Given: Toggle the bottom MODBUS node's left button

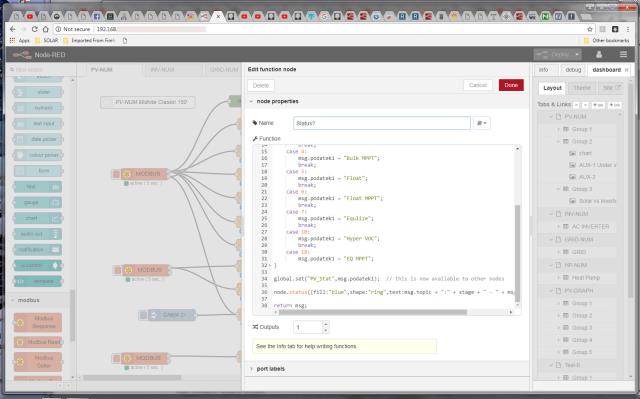Looking at the screenshot, I should (x=116, y=358).
